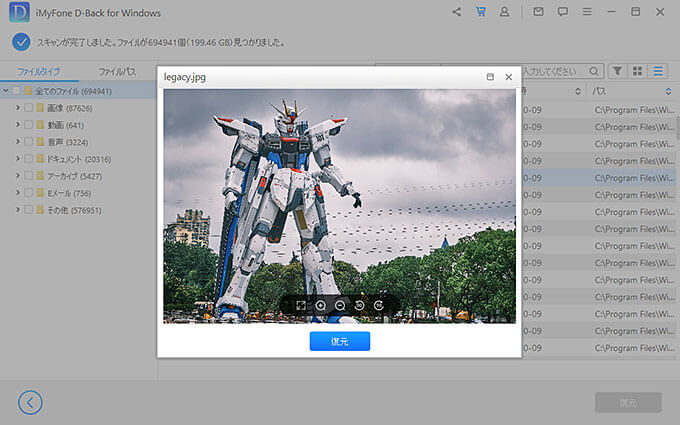Screen dimensions: 680x425
Task: Collapse the 全てのファイル root node
Action: coord(5,91)
